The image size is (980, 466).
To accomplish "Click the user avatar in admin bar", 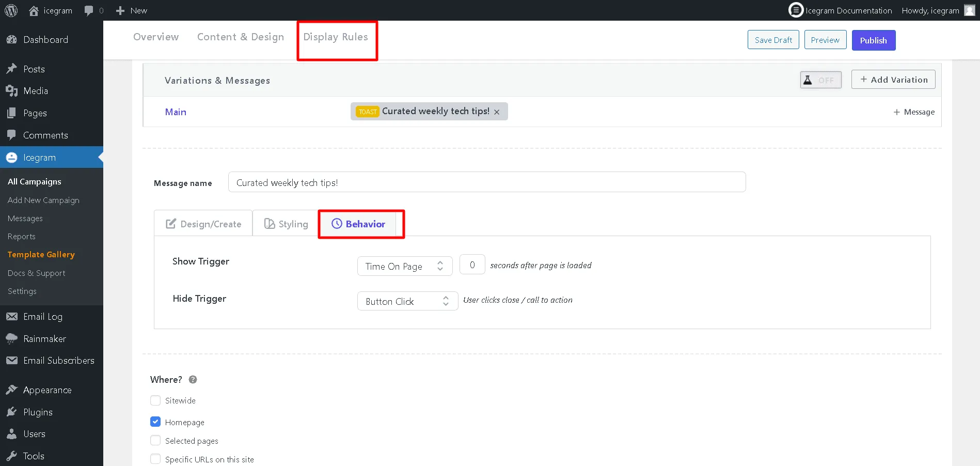I will tap(970, 10).
